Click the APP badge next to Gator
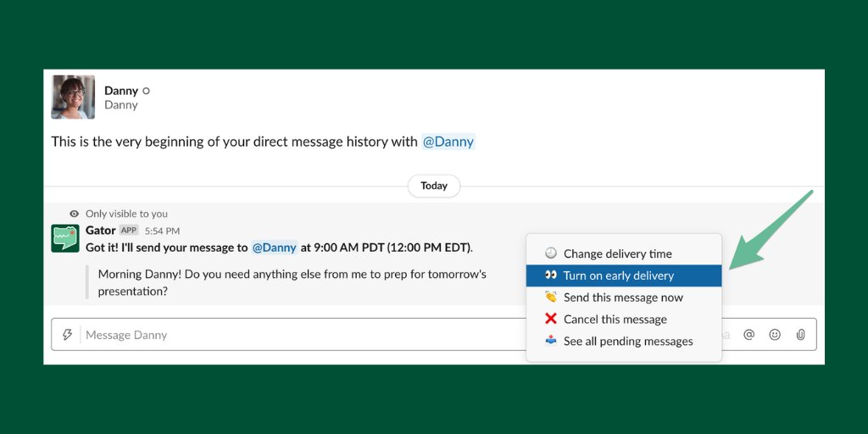 click(x=129, y=231)
